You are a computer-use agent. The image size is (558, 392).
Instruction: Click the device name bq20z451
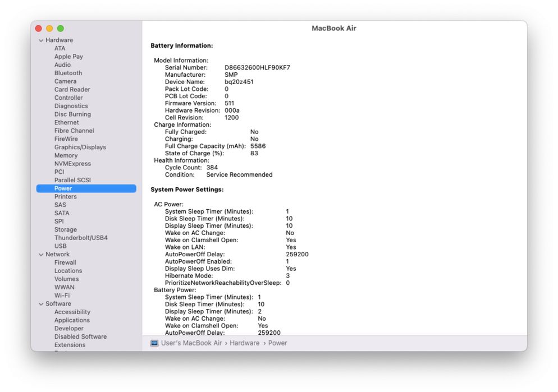(239, 82)
